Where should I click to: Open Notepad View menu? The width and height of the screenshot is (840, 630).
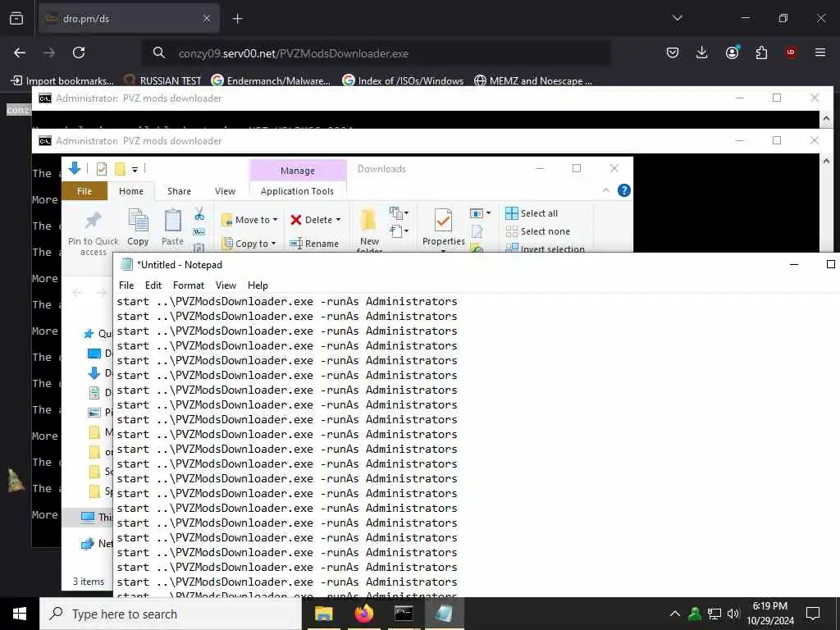[x=226, y=285]
